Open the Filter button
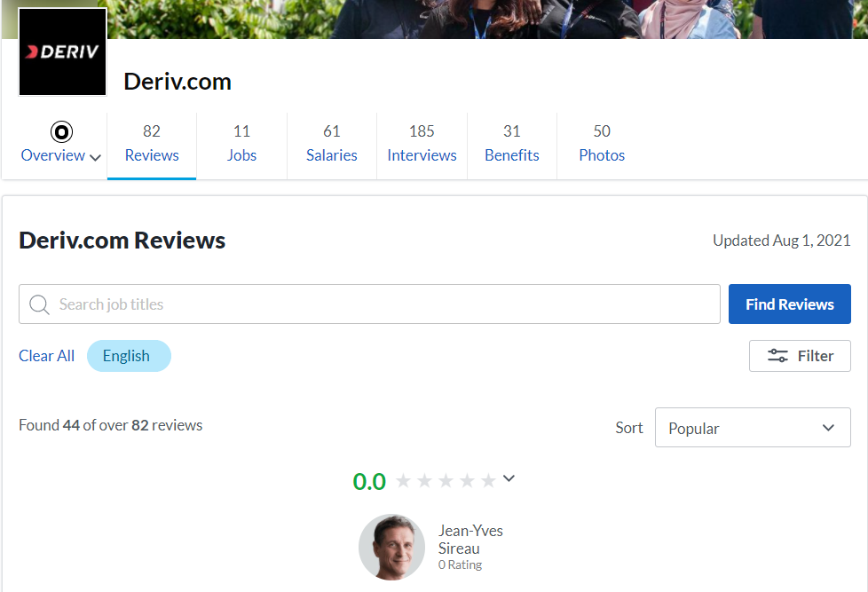This screenshot has width=868, height=592. (x=800, y=356)
